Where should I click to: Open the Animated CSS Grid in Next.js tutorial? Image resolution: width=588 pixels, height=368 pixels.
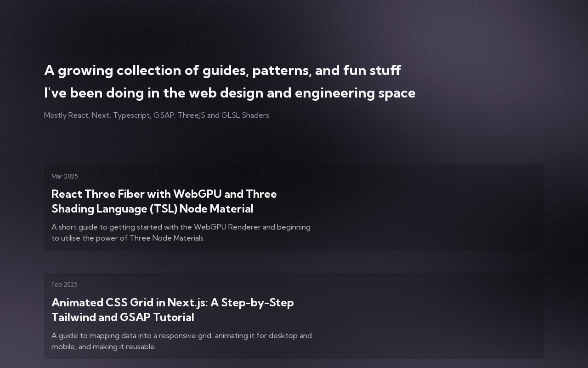point(172,303)
